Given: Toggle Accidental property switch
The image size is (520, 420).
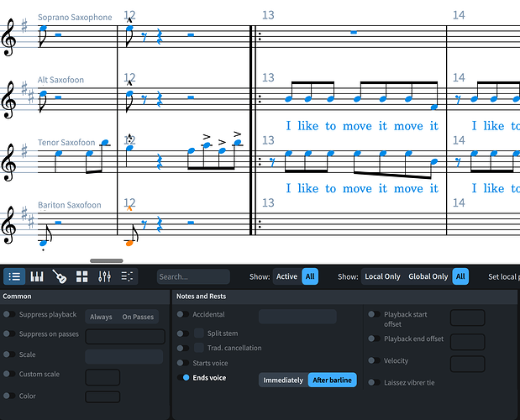Looking at the screenshot, I should click(x=183, y=314).
